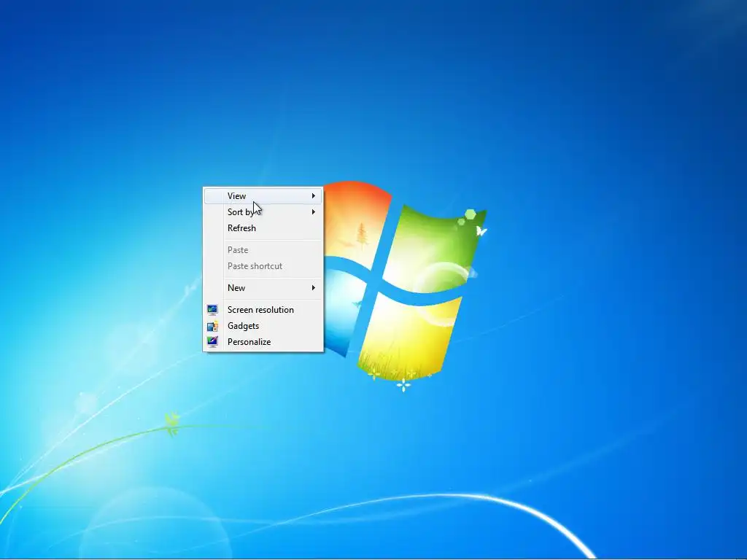
Task: Click the greyed-out Paste shortcut entry
Action: pyautogui.click(x=263, y=266)
